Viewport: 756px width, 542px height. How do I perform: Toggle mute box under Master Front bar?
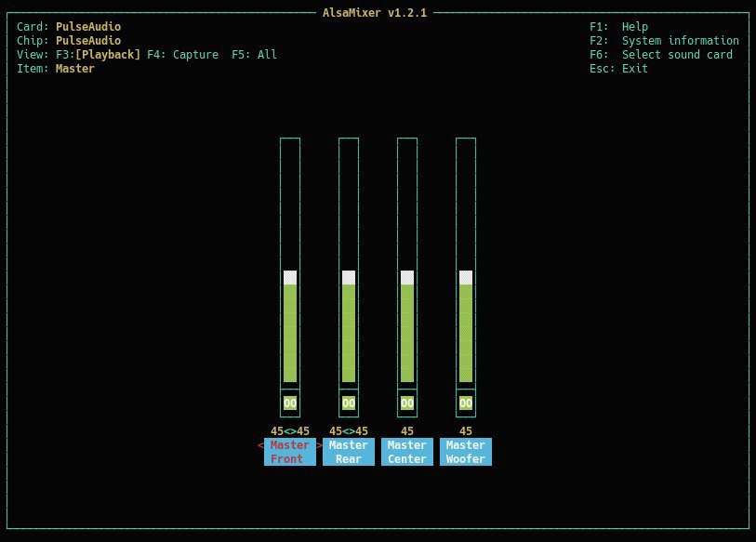tap(290, 403)
